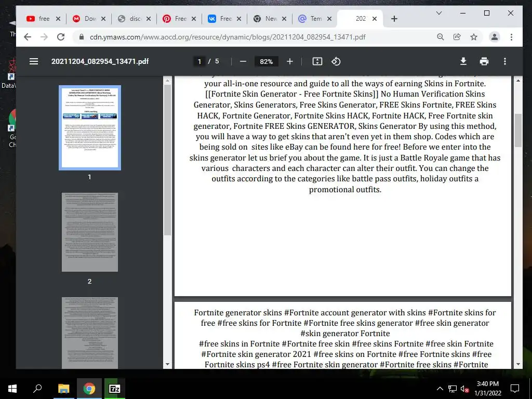The image size is (532, 399).
Task: Open the Windows Start menu
Action: [12, 389]
